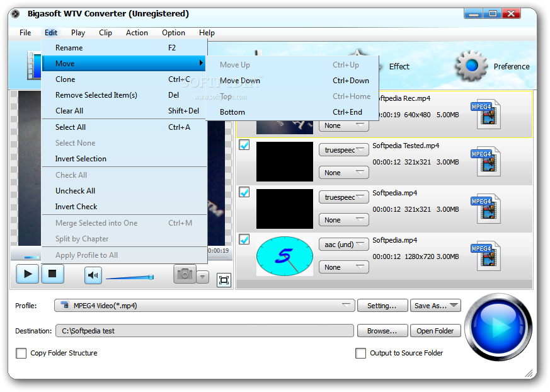This screenshot has height=392, width=550.
Task: Uncheck the Softpedia.mp4 1280x720 checkbox
Action: pyautogui.click(x=244, y=239)
